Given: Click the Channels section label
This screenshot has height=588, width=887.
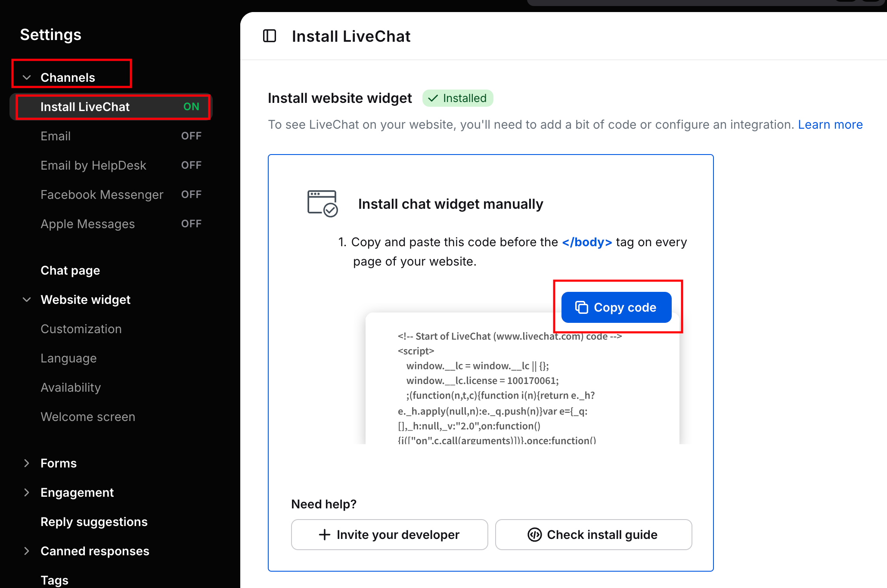Looking at the screenshot, I should pyautogui.click(x=68, y=77).
